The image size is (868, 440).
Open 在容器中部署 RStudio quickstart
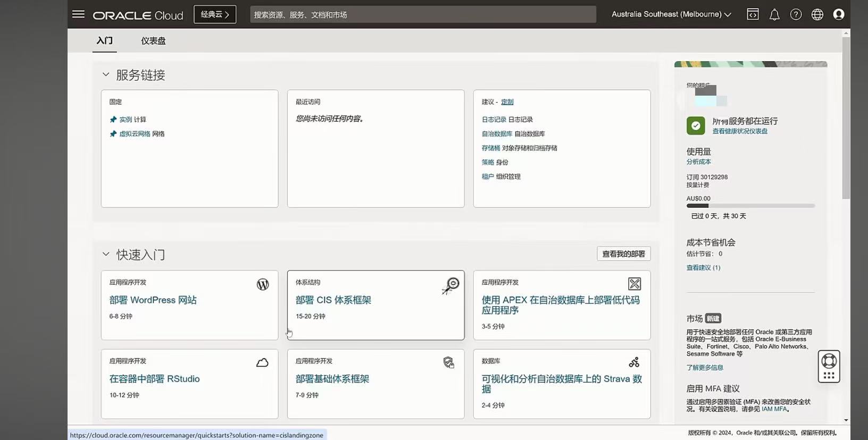[x=155, y=379]
